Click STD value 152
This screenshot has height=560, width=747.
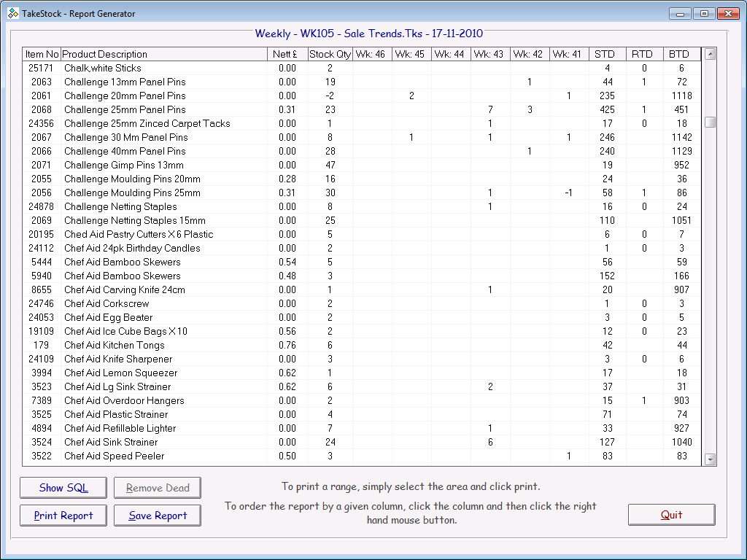pyautogui.click(x=607, y=276)
